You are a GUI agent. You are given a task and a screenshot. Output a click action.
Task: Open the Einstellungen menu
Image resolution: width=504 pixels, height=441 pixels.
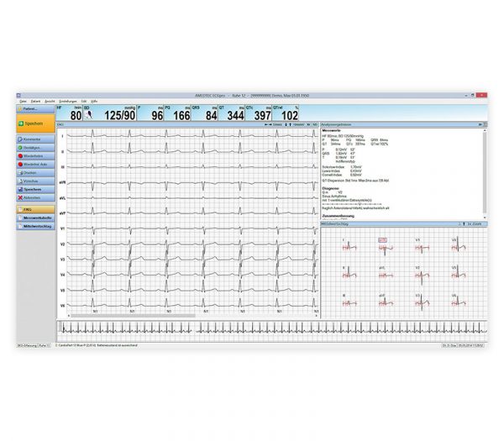(x=68, y=102)
